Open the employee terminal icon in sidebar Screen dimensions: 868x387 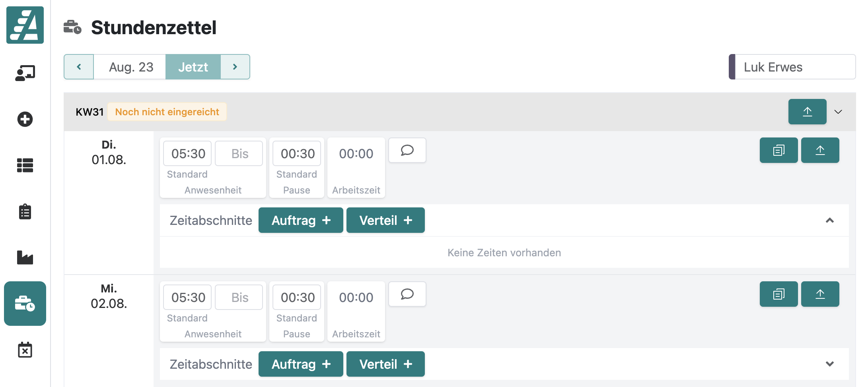click(x=25, y=72)
